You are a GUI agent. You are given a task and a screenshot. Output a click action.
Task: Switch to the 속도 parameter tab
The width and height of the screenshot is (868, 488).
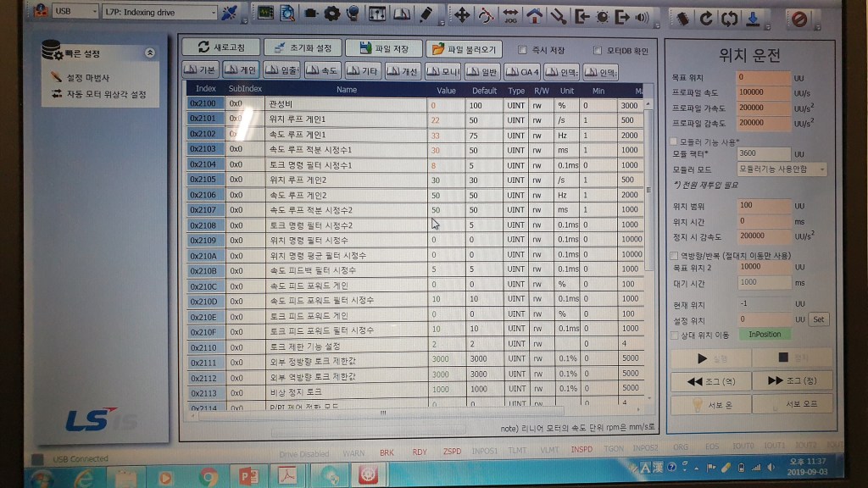tap(324, 71)
